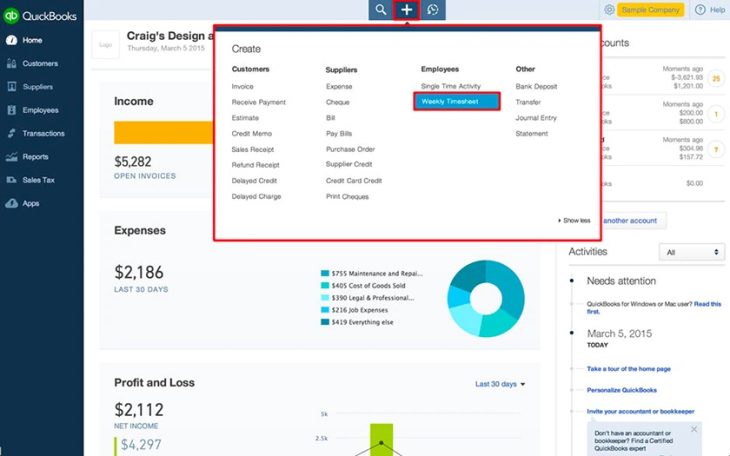Close the accountant tip popup
The width and height of the screenshot is (730, 456).
(x=694, y=429)
